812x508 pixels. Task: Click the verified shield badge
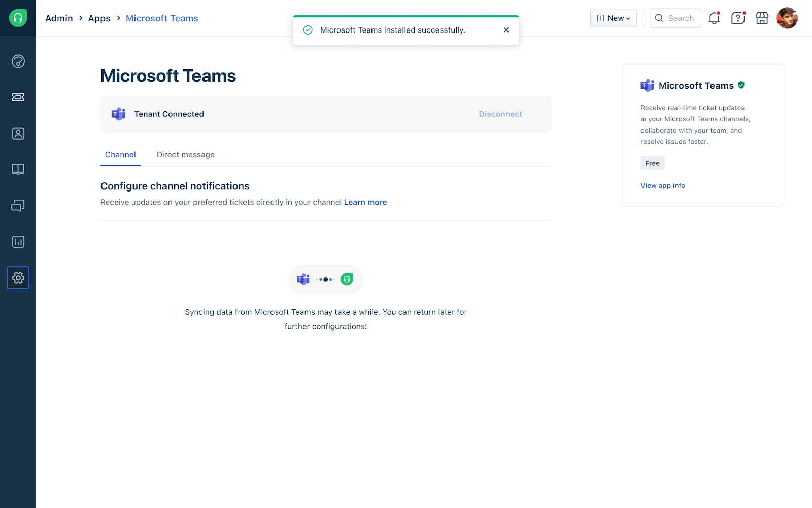click(741, 85)
